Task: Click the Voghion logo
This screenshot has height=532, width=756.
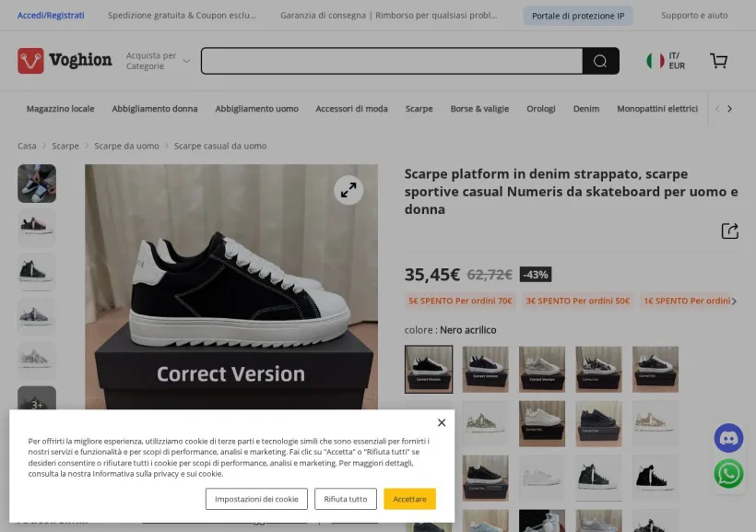Action: click(x=65, y=61)
